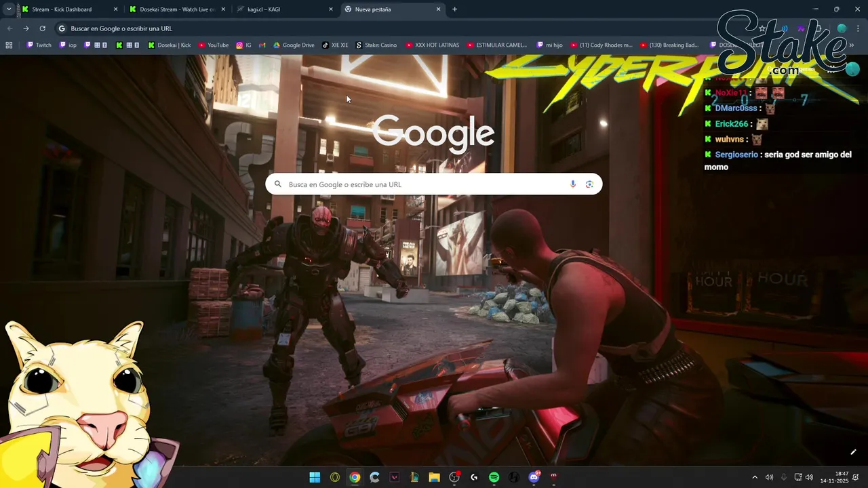868x488 pixels.
Task: Reload the current page
Action: (x=42, y=28)
